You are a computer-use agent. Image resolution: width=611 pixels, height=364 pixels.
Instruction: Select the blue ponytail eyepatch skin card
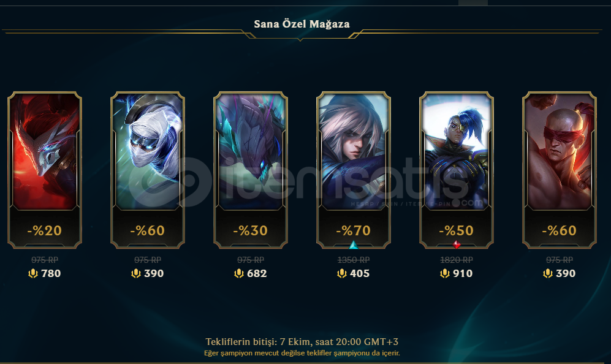(x=457, y=170)
